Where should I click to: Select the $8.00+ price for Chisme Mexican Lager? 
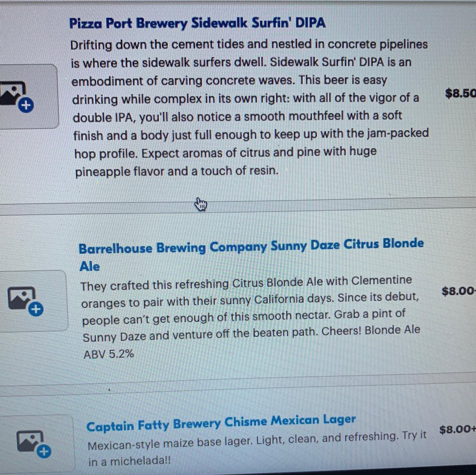click(x=458, y=429)
